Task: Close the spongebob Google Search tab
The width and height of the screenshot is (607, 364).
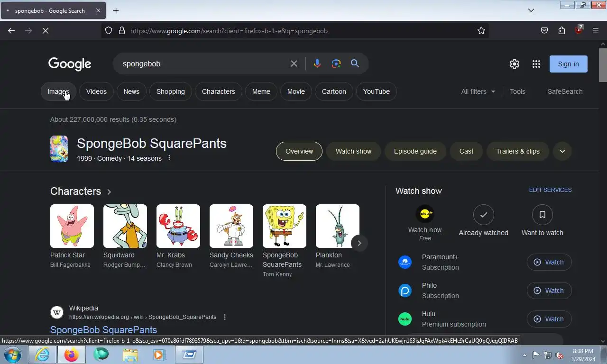Action: point(98,10)
